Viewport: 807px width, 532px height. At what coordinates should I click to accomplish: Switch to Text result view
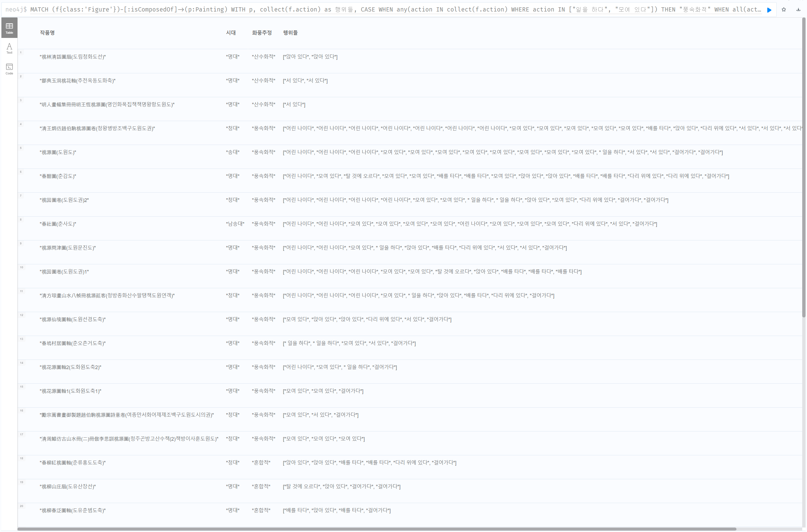[9, 48]
